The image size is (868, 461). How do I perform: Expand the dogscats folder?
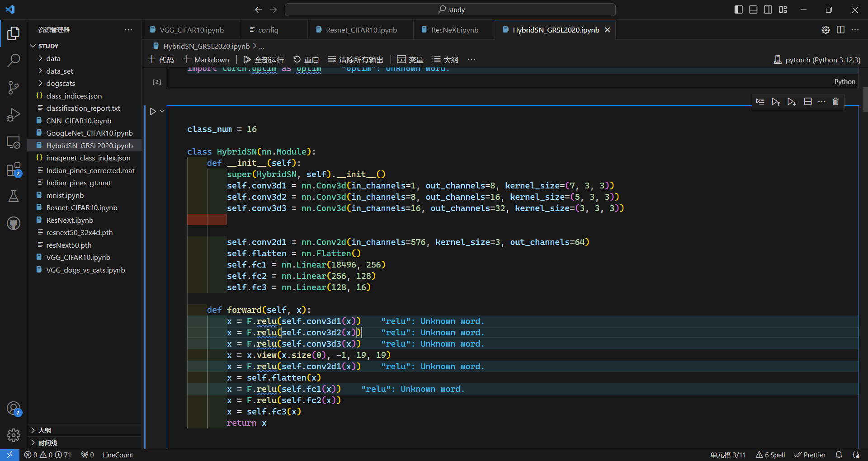60,84
